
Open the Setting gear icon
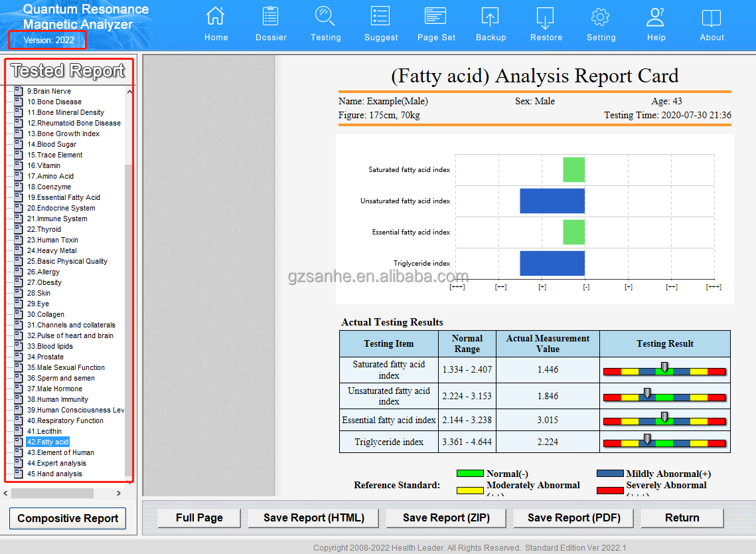click(x=601, y=17)
